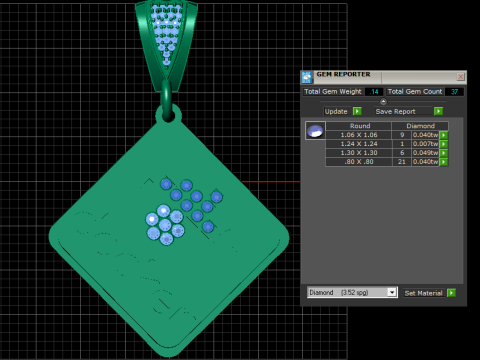Click the Update button label

coord(336,111)
